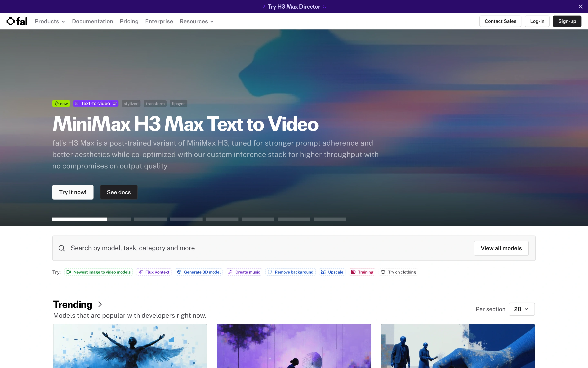Go to the Pricing page
This screenshot has width=588, height=368.
tap(129, 21)
